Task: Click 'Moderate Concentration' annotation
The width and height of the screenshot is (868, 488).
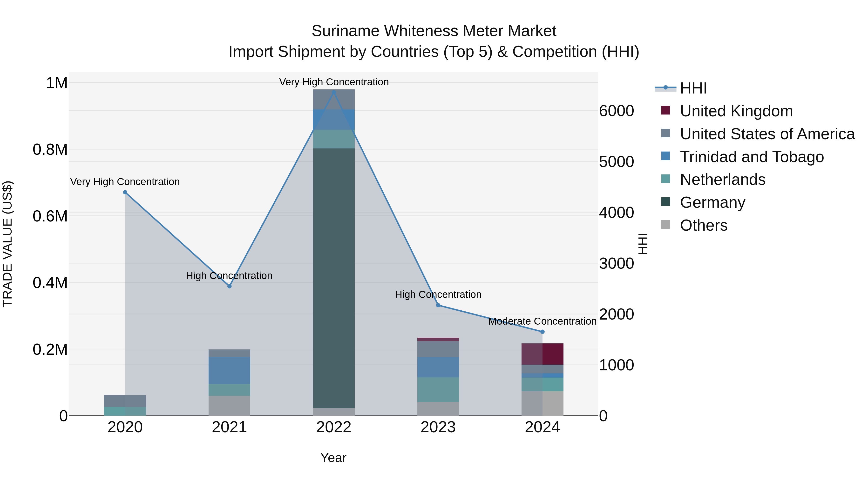Action: 542,321
